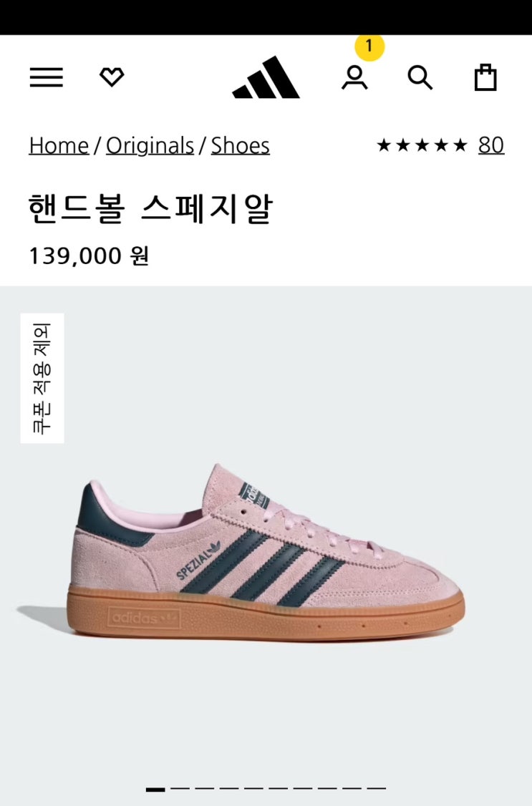Tap the 핸드볼 스페지알 product title

point(150,209)
